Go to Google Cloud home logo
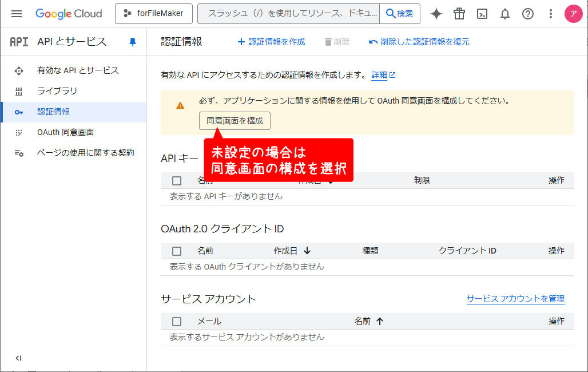 (x=69, y=14)
